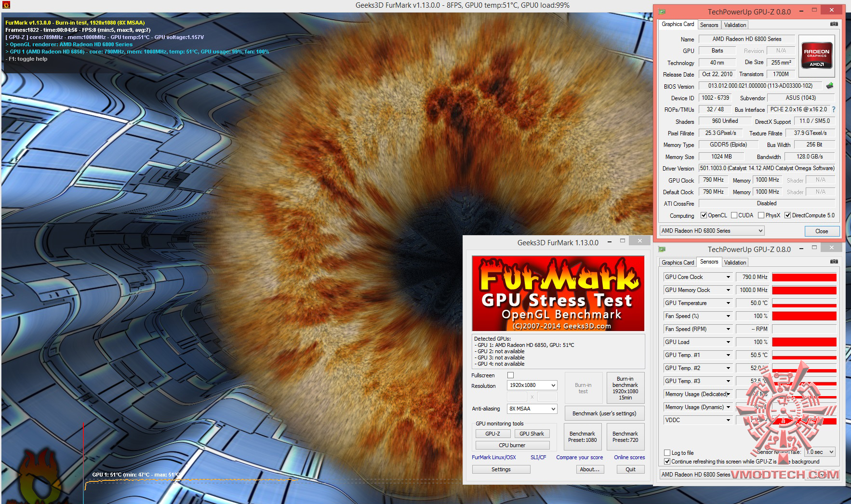
Task: Open the SLI/CF link
Action: 538,457
